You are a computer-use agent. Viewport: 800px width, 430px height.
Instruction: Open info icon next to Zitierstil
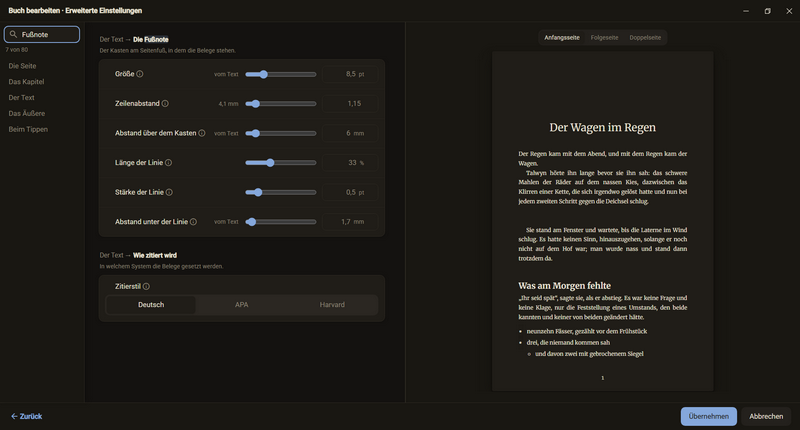(146, 287)
